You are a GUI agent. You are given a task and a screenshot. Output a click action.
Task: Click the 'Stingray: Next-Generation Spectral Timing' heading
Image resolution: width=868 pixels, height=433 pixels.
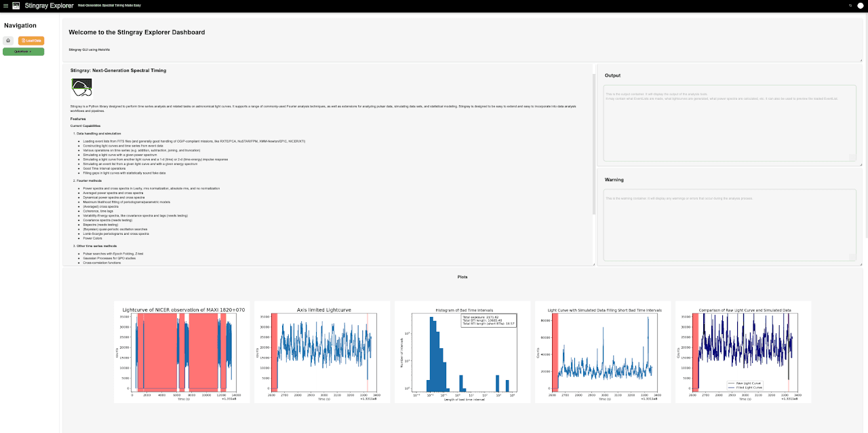tap(118, 70)
